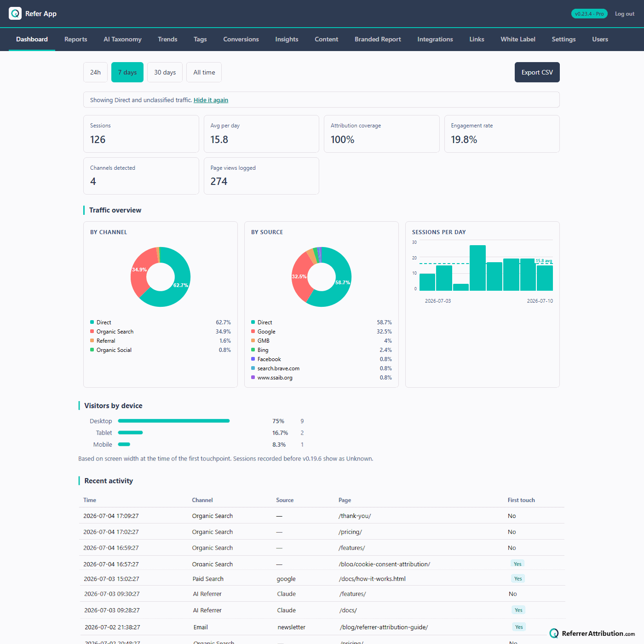Image resolution: width=644 pixels, height=644 pixels.
Task: Click the /thank-you/ page cell
Action: click(355, 516)
